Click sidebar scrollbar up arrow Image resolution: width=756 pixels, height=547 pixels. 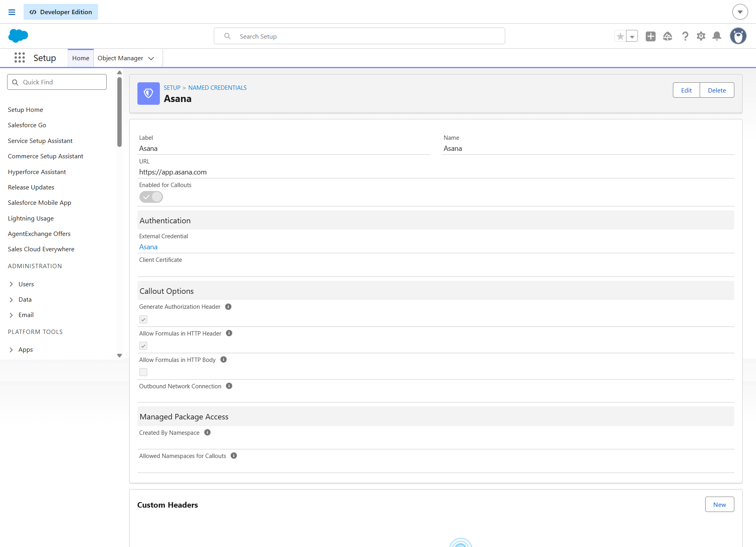coord(119,72)
